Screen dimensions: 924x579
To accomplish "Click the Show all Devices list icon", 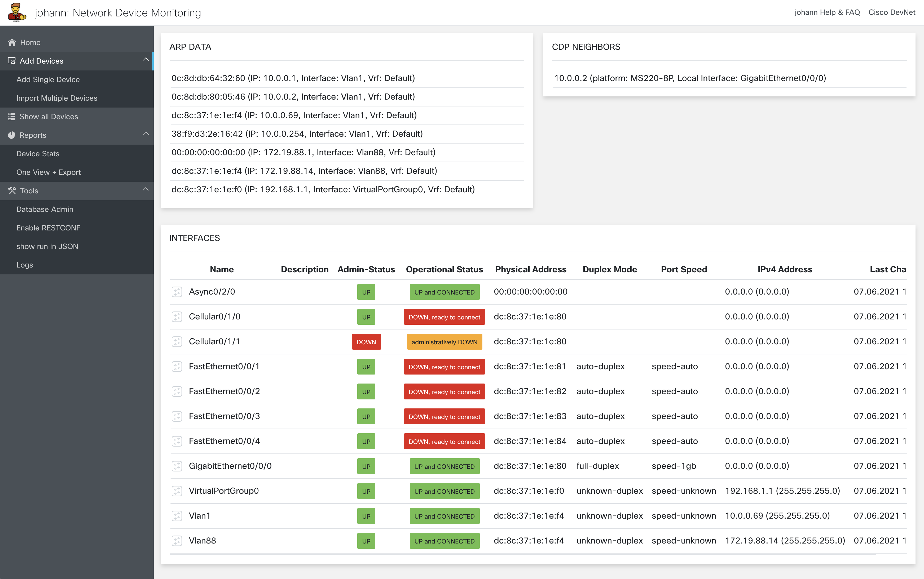I will 12,117.
